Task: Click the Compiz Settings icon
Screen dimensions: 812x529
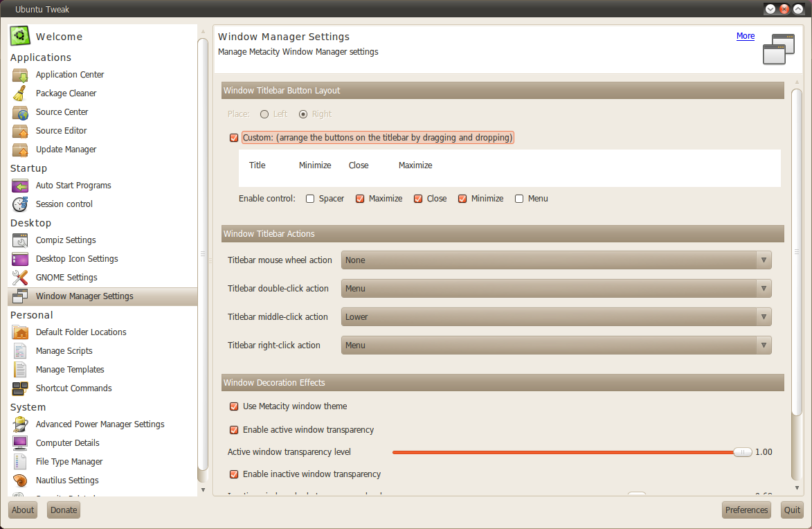Action: point(20,240)
